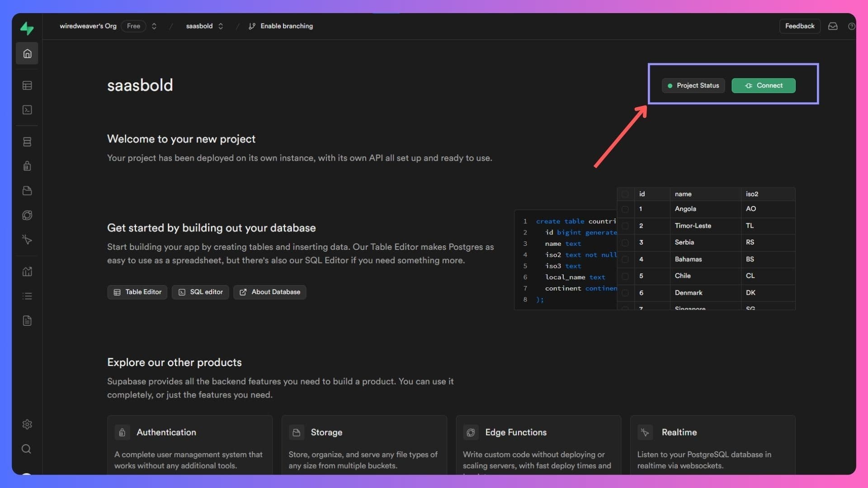
Task: Expand the wiredweaver's Org dropdown
Action: coord(155,26)
